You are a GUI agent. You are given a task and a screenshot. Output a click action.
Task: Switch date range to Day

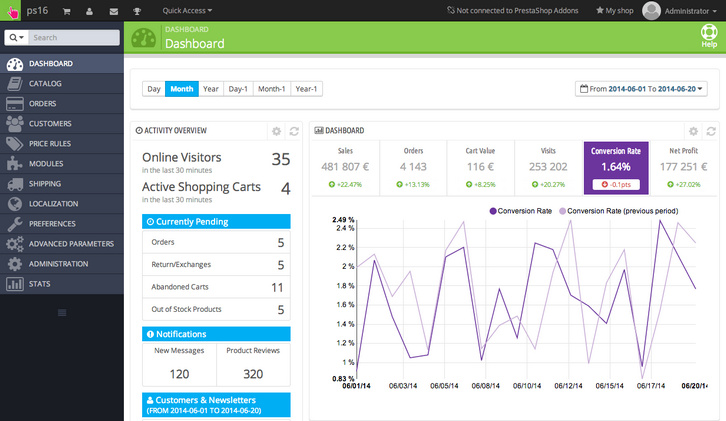pos(154,89)
